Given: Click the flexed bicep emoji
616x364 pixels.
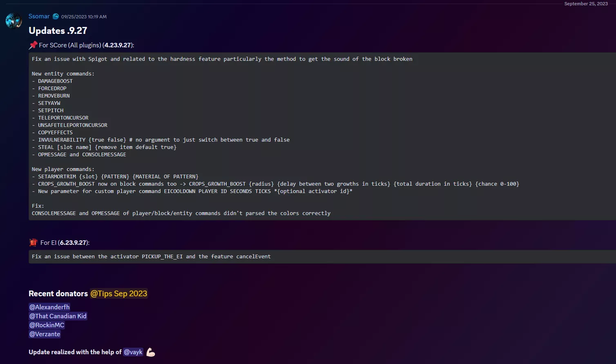Looking at the screenshot, I should tap(151, 352).
